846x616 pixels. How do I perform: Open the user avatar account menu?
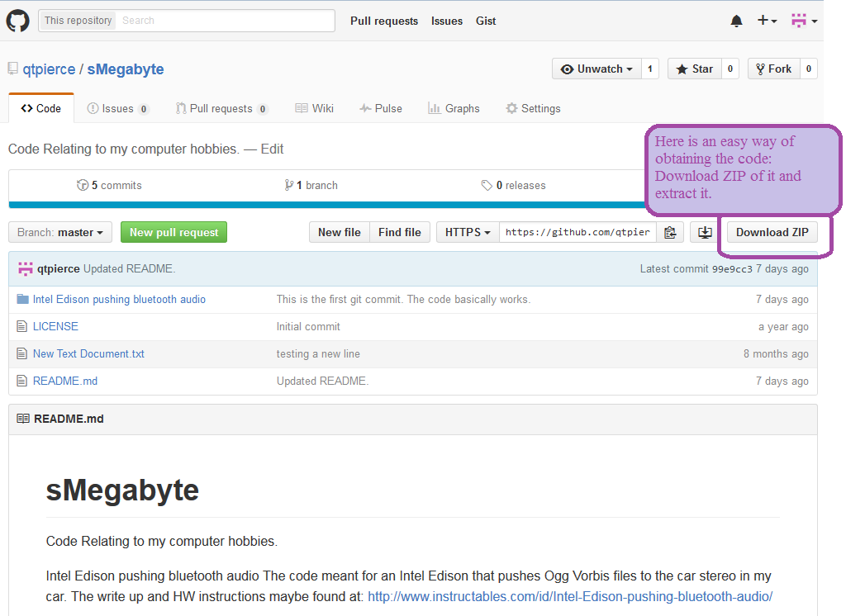point(804,21)
